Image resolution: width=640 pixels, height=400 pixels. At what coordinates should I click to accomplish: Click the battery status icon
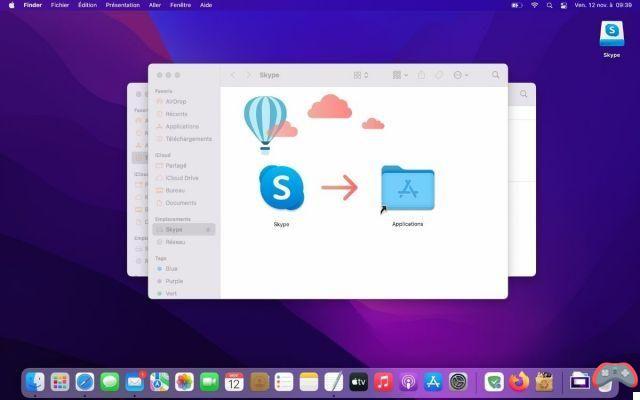517,5
